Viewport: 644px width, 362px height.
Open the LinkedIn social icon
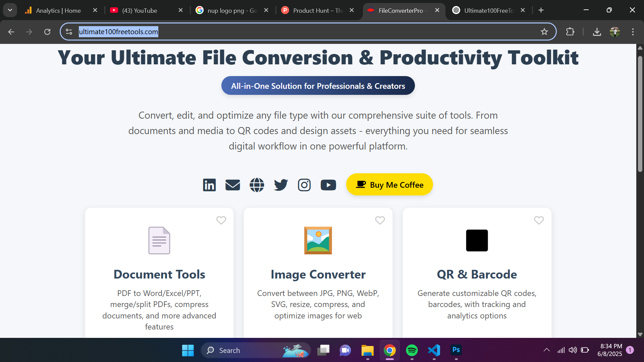tap(209, 185)
